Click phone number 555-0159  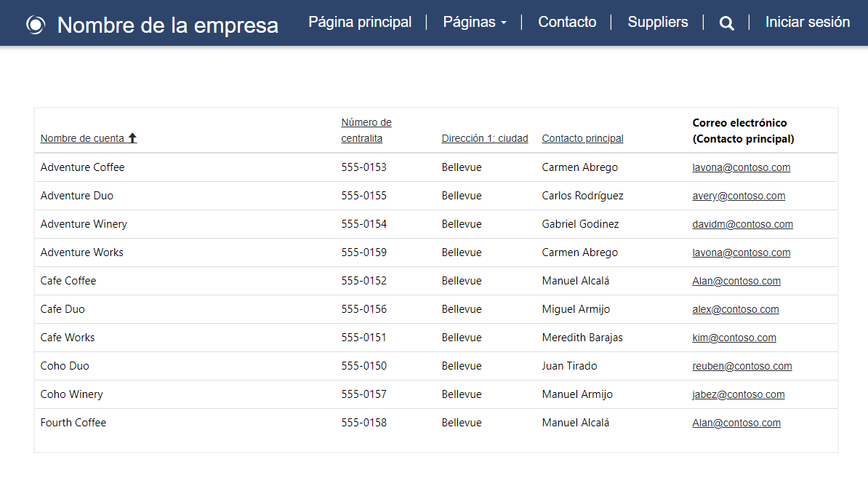(363, 252)
